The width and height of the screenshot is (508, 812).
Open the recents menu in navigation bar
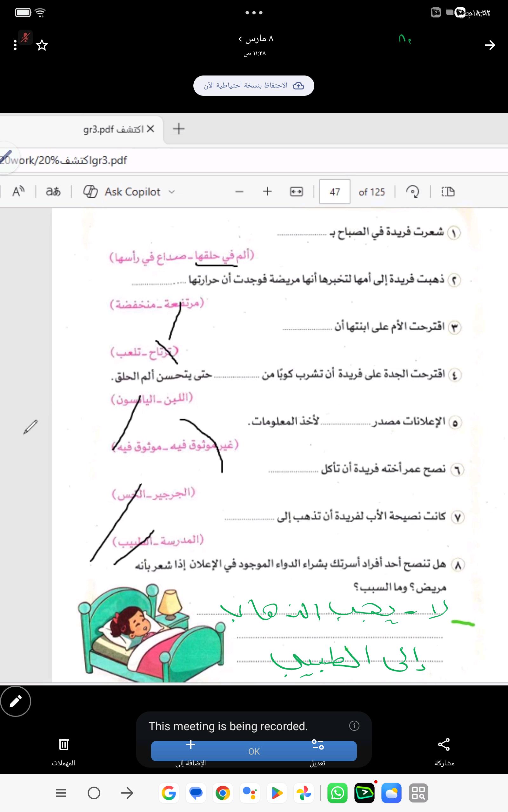61,793
